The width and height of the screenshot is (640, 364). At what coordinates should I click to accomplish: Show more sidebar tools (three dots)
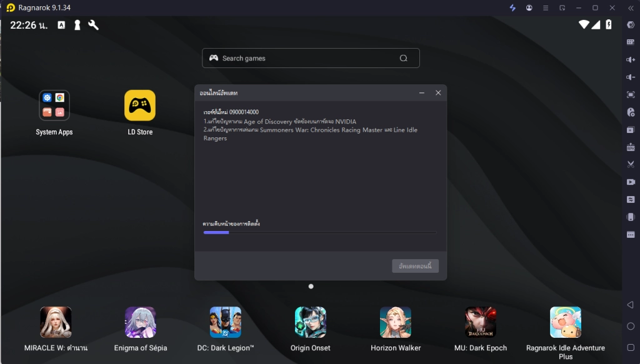pyautogui.click(x=631, y=234)
